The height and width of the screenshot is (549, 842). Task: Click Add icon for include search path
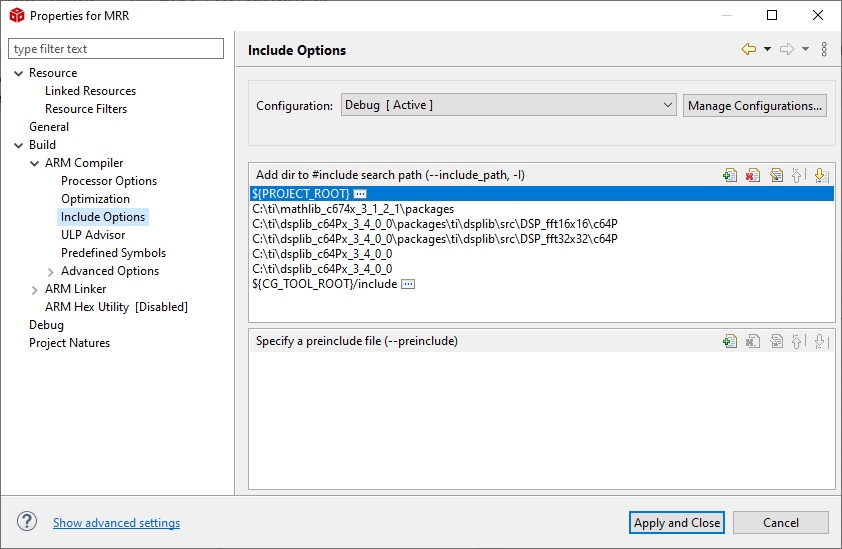click(730, 175)
